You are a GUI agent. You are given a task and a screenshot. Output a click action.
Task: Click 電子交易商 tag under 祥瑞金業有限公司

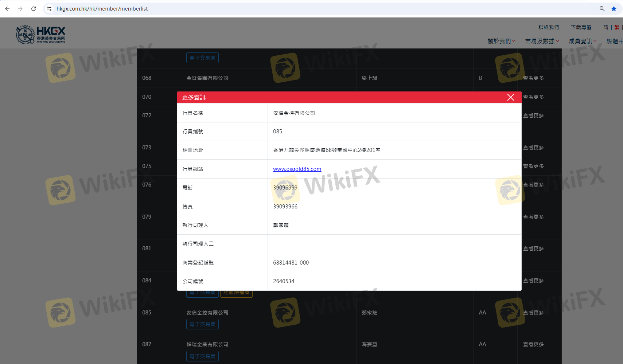tap(202, 356)
